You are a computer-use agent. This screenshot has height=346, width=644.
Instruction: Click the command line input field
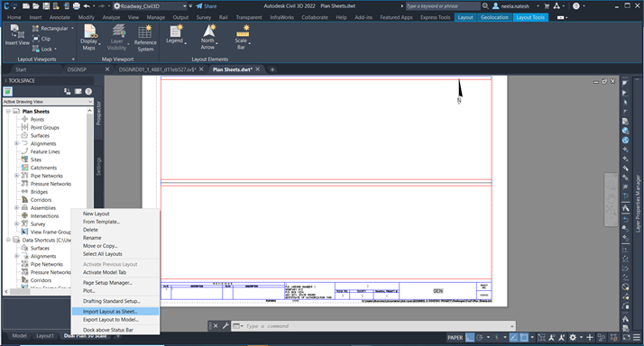click(x=376, y=326)
